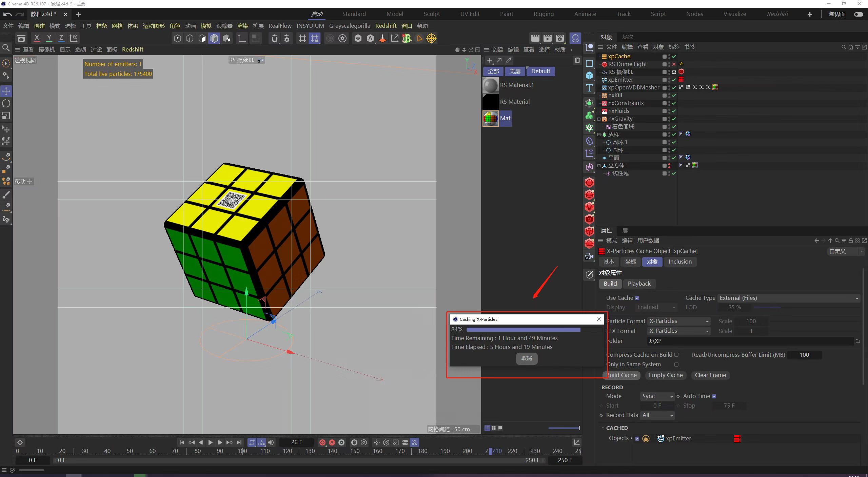Click the Redshift camera icon on RS 摄像机

(681, 72)
